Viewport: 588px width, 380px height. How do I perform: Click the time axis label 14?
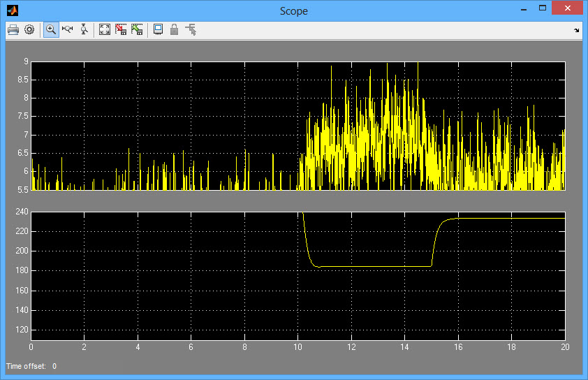[x=404, y=347]
